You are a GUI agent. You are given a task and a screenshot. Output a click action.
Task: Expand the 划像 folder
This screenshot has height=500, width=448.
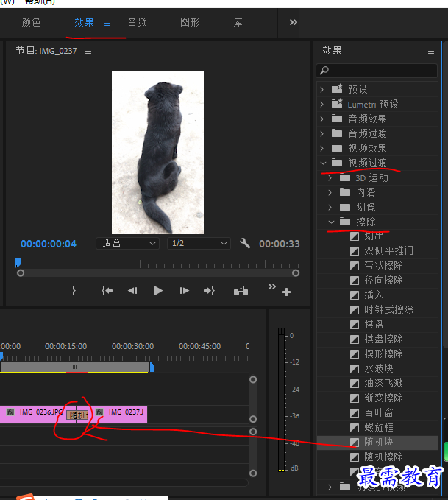coord(330,207)
